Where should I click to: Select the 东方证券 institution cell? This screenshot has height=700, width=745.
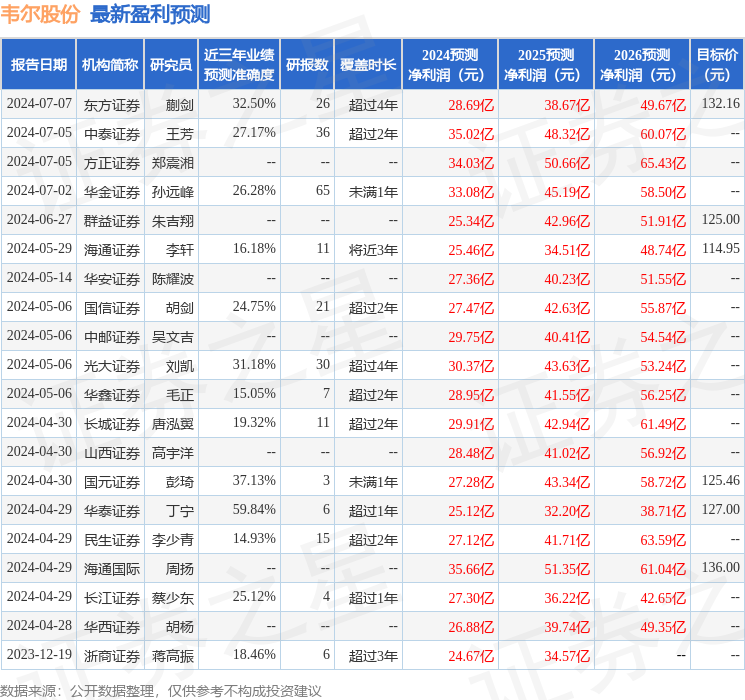coord(112,105)
